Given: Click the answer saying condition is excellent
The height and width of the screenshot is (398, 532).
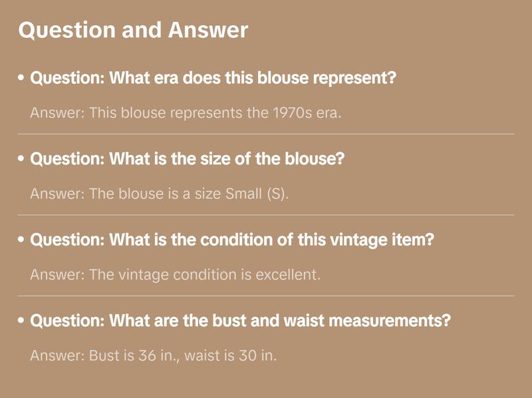Looking at the screenshot, I should click(176, 274).
